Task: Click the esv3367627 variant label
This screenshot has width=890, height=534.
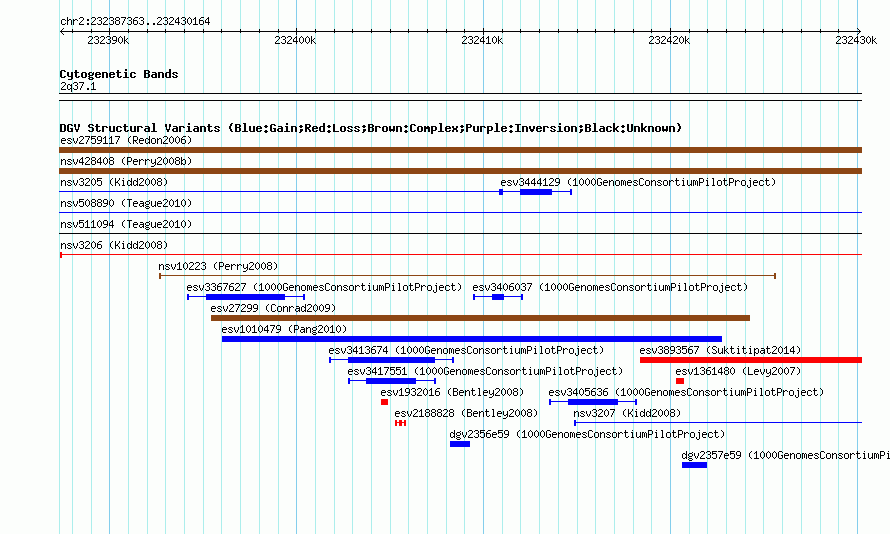Action: [x=325, y=287]
